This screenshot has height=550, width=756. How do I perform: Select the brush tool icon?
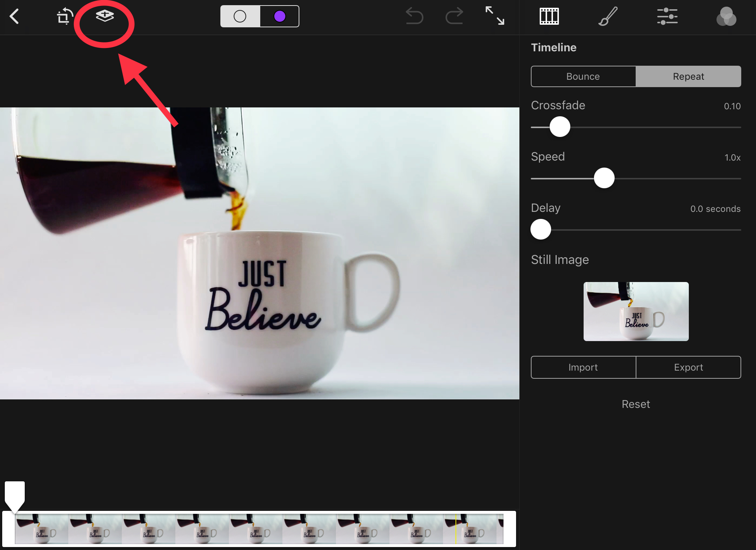(x=607, y=16)
